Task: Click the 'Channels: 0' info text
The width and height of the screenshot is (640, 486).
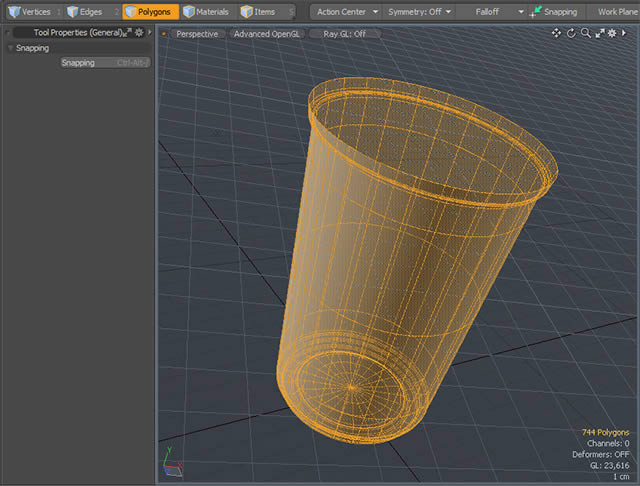Action: click(x=608, y=443)
